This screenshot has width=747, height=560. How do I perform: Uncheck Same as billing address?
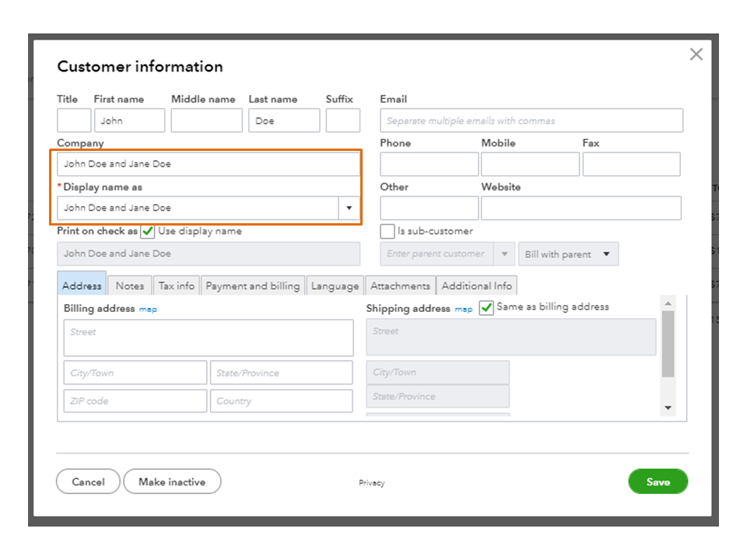(486, 307)
